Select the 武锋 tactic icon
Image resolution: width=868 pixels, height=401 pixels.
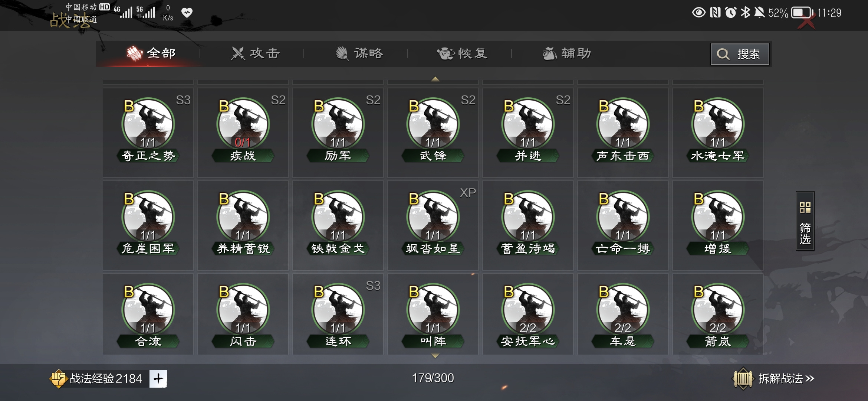coord(433,124)
